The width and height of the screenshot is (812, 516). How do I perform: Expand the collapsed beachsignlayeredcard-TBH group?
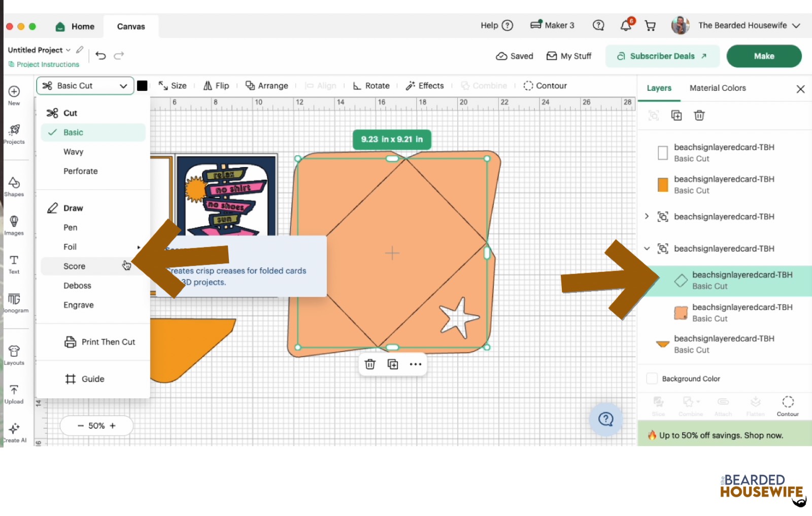pyautogui.click(x=647, y=216)
